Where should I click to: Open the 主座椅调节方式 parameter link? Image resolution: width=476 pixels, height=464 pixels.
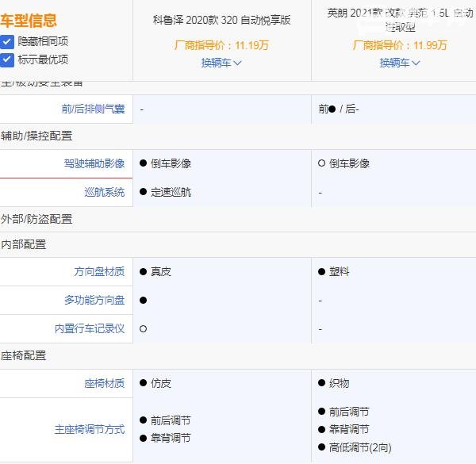90,429
